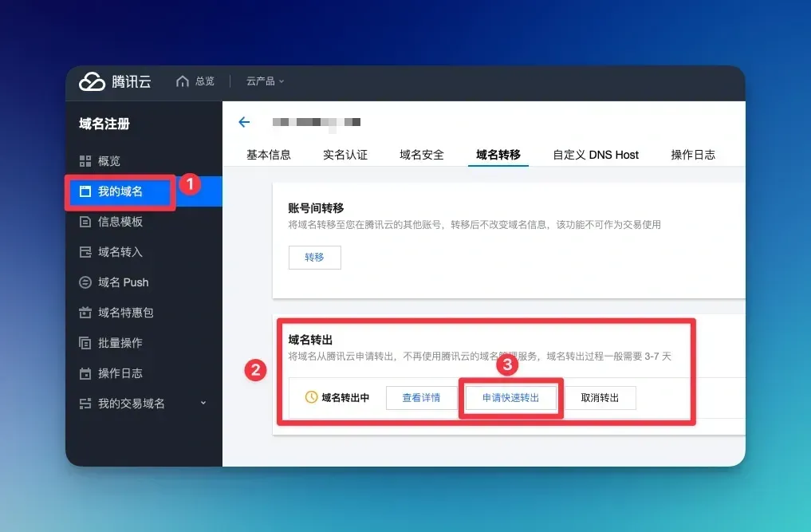
Task: Click the Tencent Cloud logo icon
Action: [92, 82]
